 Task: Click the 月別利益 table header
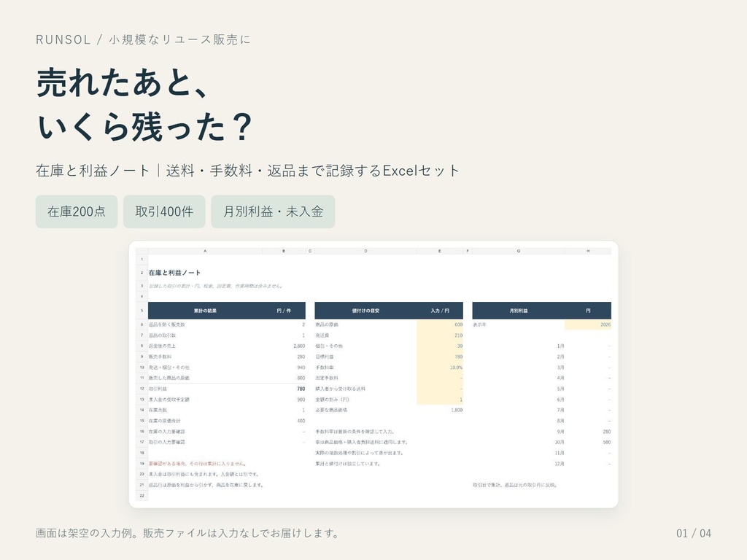519,311
